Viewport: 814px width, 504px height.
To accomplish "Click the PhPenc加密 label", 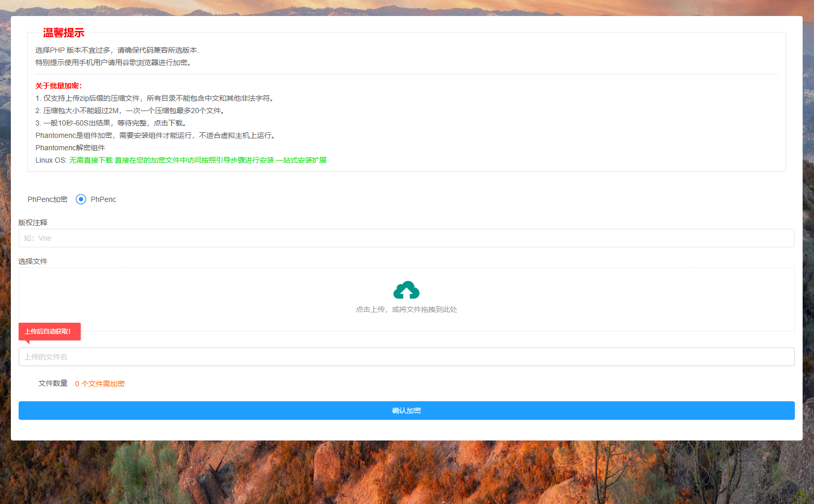I will 48,199.
